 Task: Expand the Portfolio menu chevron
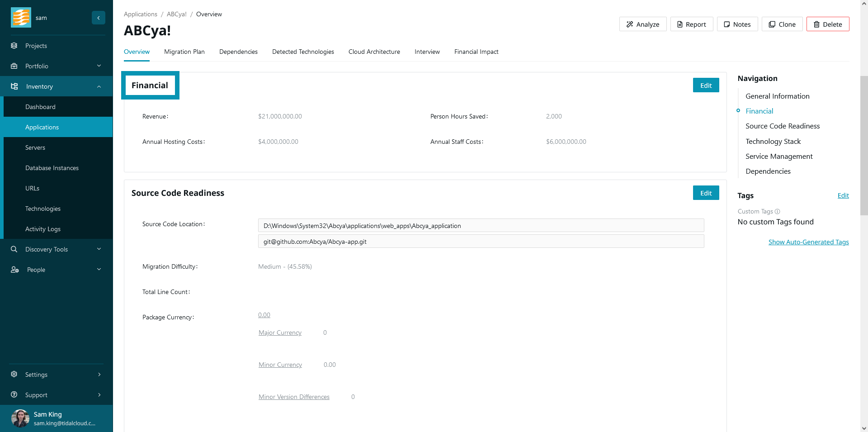99,66
